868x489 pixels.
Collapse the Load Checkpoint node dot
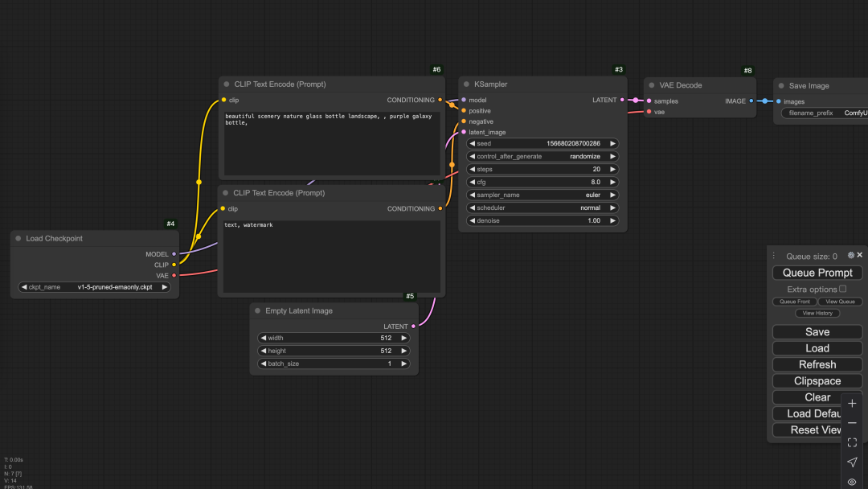coord(18,238)
